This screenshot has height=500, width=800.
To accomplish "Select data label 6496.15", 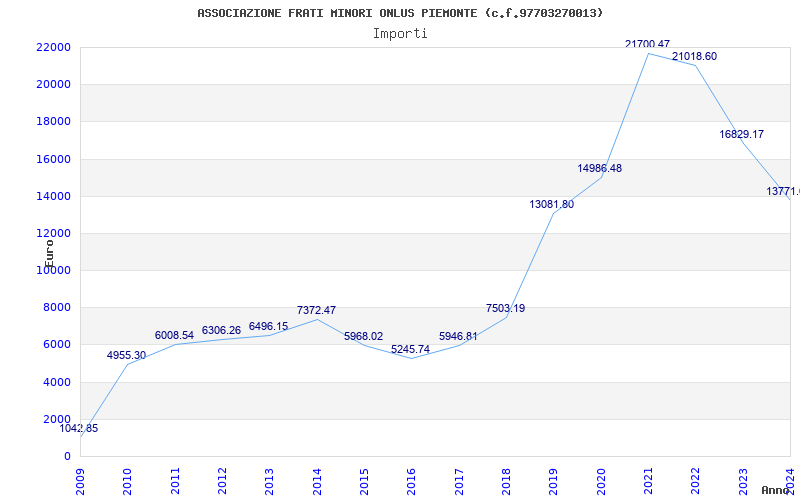I will pos(268,327).
